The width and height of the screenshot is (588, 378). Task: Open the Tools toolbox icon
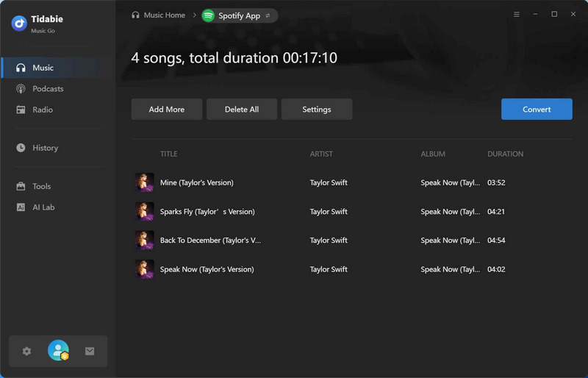pyautogui.click(x=21, y=186)
